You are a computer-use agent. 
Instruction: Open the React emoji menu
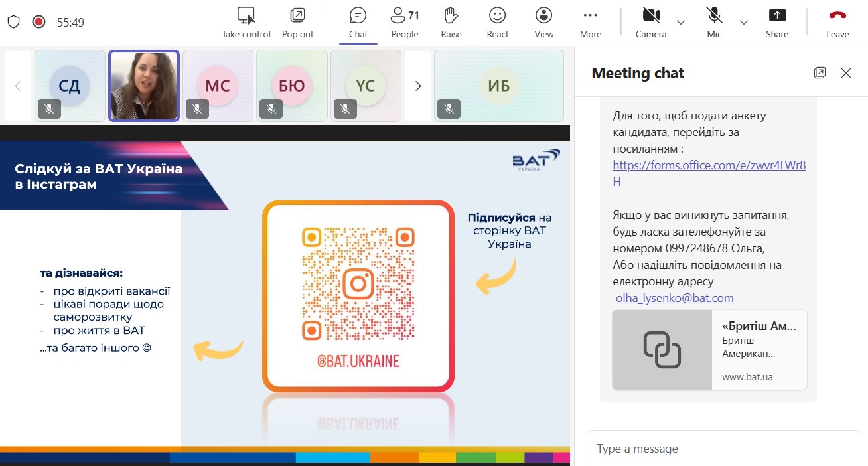(497, 22)
